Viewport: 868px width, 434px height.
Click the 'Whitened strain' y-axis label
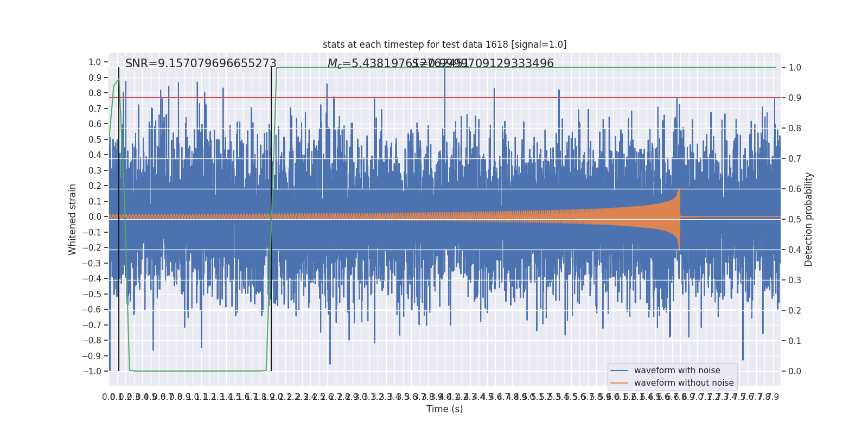click(x=73, y=219)
